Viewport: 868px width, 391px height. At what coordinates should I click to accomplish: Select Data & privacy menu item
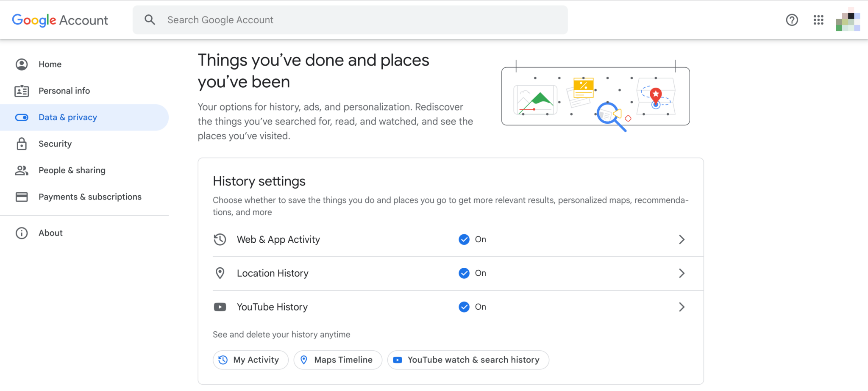pos(84,117)
